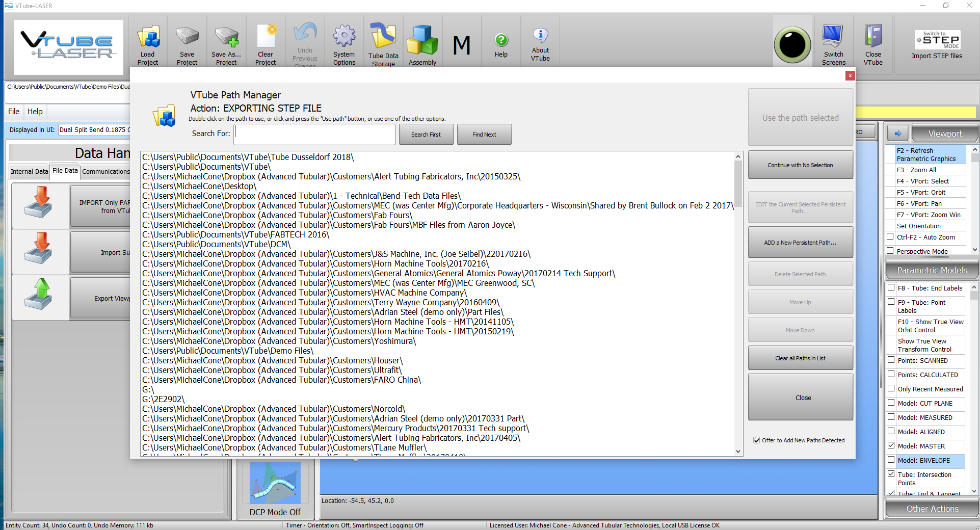Click the Switch Screens monitor icon
980x530 pixels.
click(833, 39)
